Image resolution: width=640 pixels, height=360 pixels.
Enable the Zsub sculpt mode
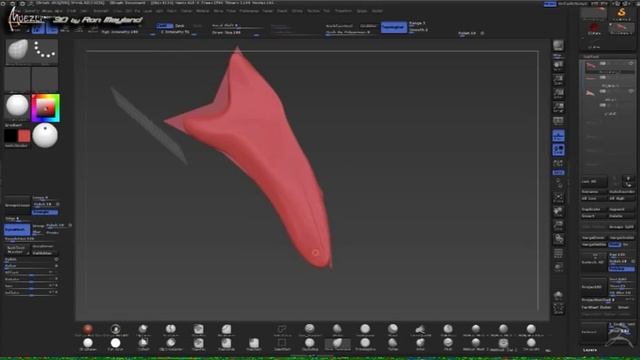[x=180, y=26]
